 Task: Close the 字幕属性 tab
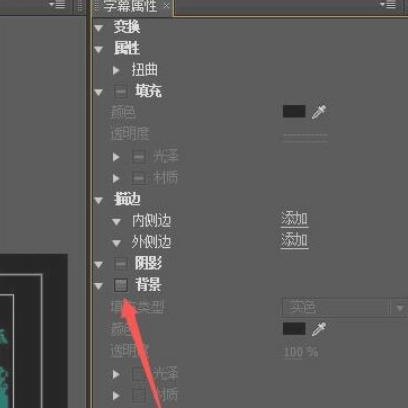pyautogui.click(x=166, y=6)
